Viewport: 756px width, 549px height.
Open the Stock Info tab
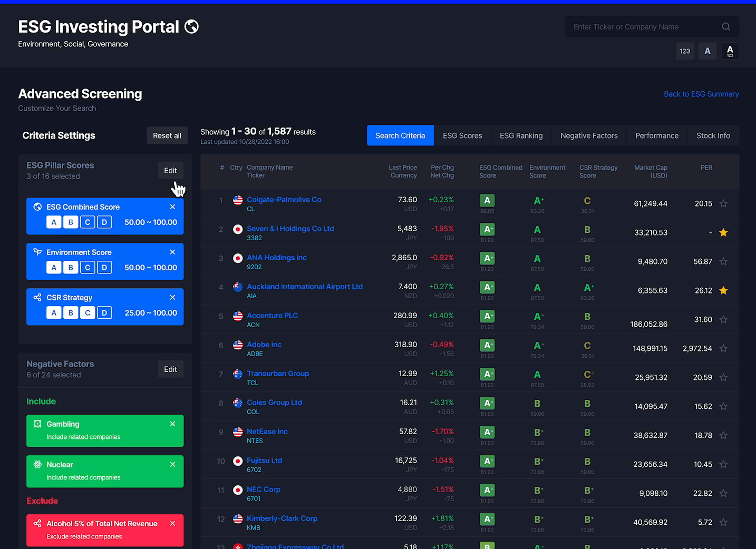(713, 135)
